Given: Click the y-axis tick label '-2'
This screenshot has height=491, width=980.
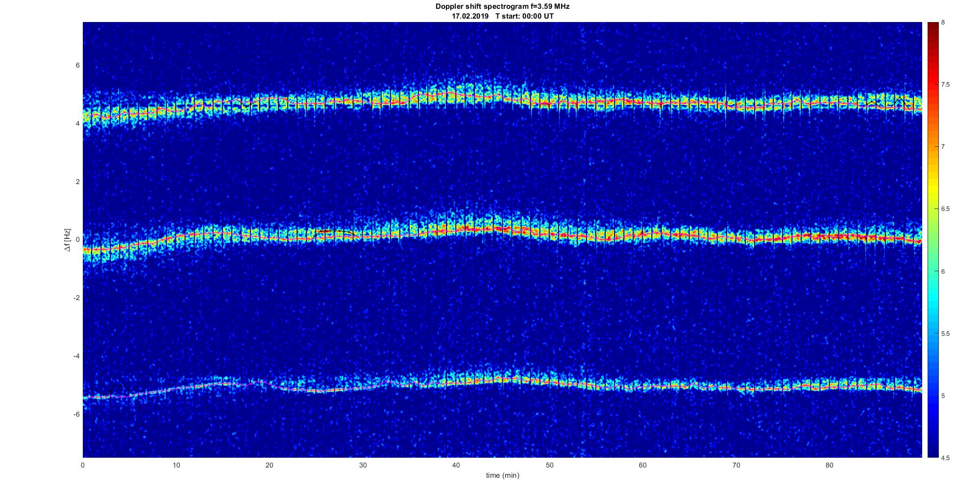Looking at the screenshot, I should [x=76, y=298].
